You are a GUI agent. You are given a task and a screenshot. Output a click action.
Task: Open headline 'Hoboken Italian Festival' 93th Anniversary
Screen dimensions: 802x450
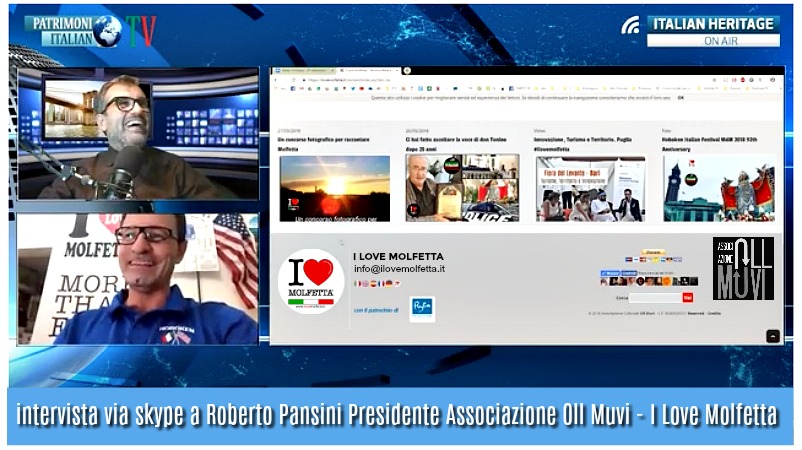coord(709,144)
